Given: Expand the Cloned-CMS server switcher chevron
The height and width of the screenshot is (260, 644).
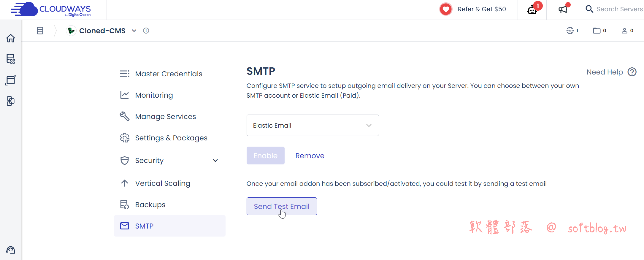Looking at the screenshot, I should point(134,31).
